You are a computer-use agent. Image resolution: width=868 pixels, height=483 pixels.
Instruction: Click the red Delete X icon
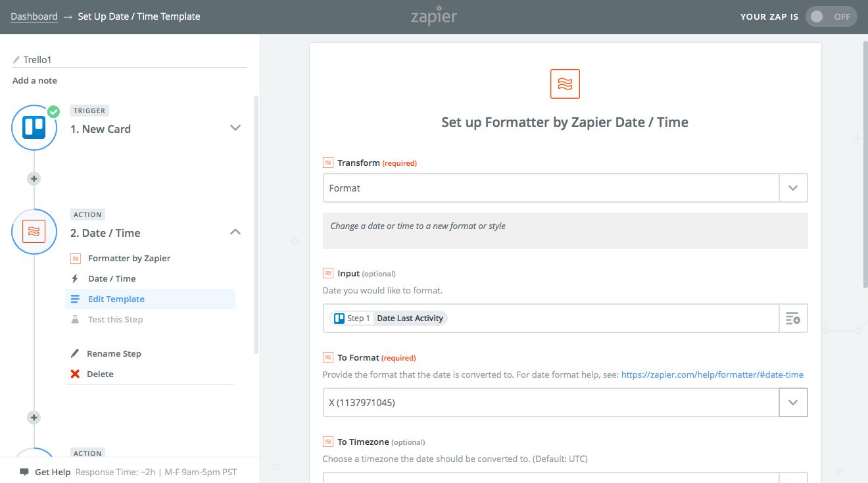pos(75,374)
